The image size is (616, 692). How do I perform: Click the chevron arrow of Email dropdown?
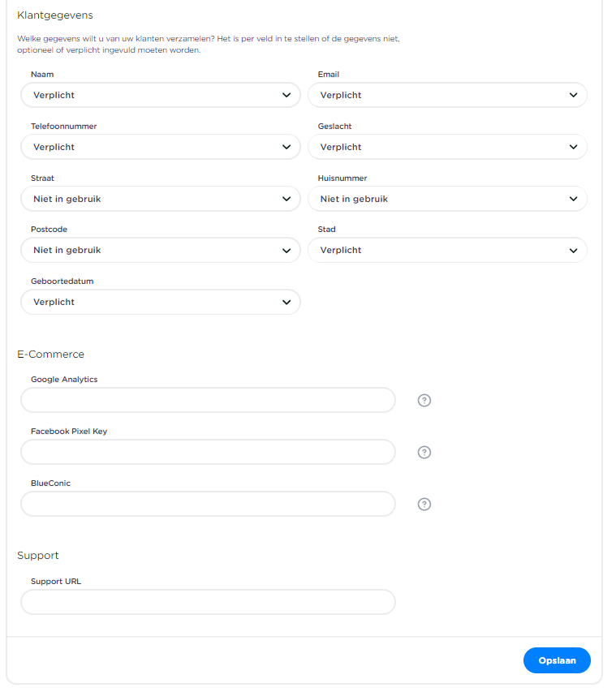coord(573,95)
